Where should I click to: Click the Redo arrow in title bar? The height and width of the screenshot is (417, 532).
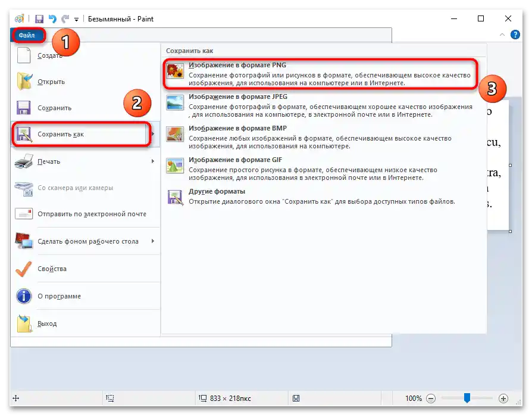65,18
